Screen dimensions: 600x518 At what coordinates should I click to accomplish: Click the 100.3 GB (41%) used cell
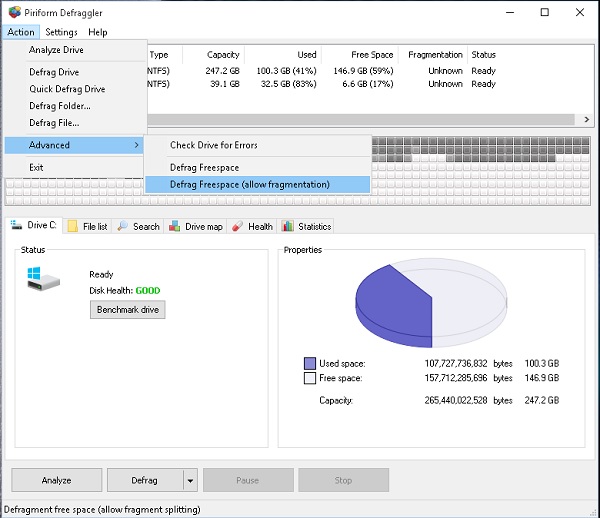[286, 71]
